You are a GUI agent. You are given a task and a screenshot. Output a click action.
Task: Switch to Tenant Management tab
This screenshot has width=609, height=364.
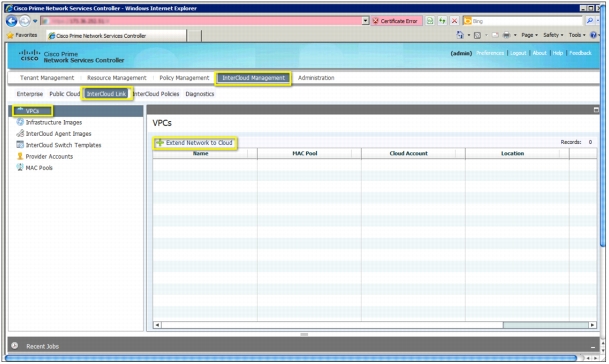click(x=47, y=78)
